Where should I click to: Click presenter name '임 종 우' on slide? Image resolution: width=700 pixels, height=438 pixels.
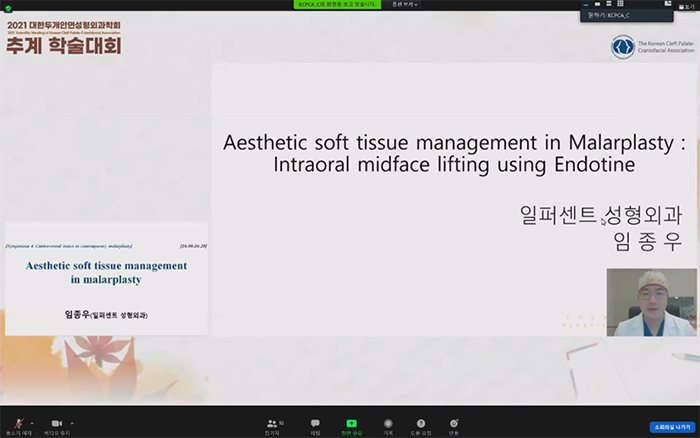click(647, 242)
